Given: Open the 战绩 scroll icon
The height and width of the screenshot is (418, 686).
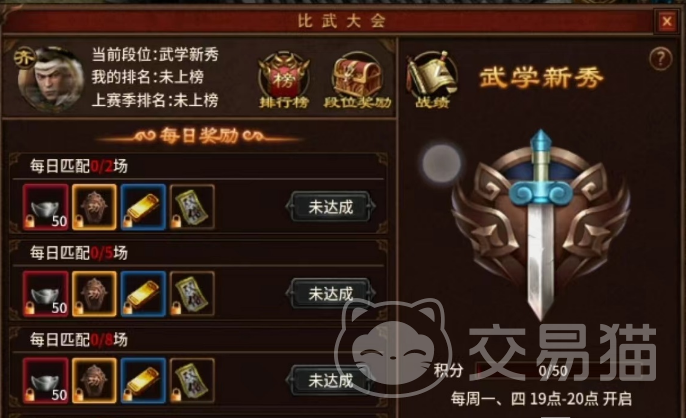Looking at the screenshot, I should [x=432, y=80].
